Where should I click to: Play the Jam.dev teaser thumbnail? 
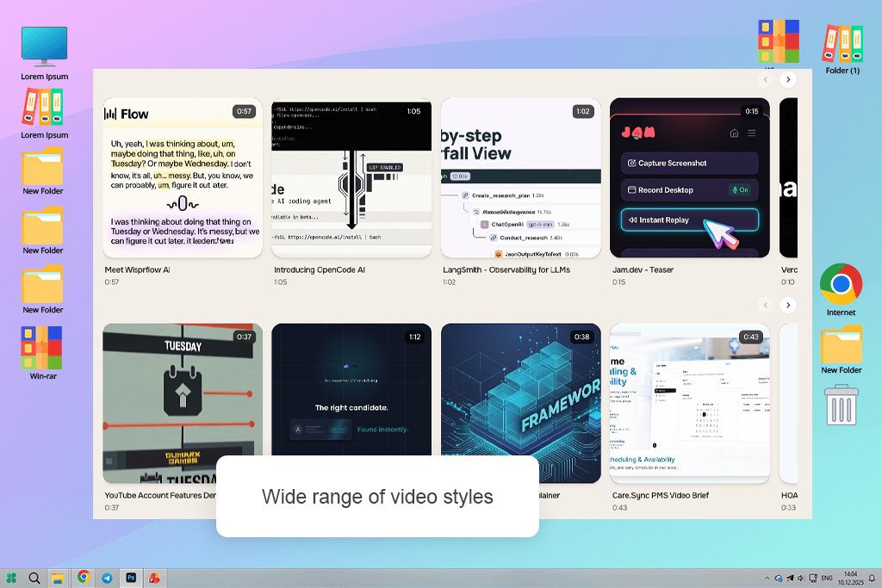tap(690, 178)
